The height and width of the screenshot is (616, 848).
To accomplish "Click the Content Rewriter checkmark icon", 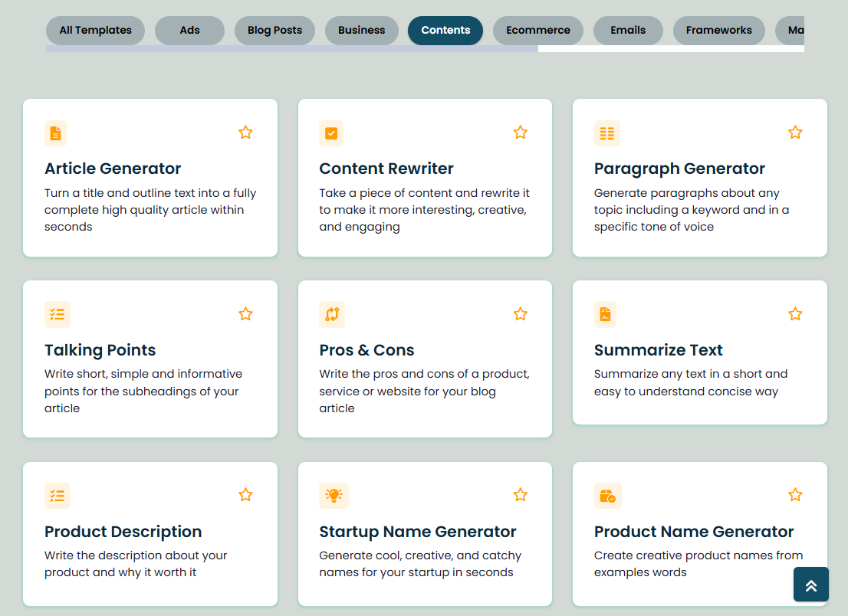I will pos(331,133).
